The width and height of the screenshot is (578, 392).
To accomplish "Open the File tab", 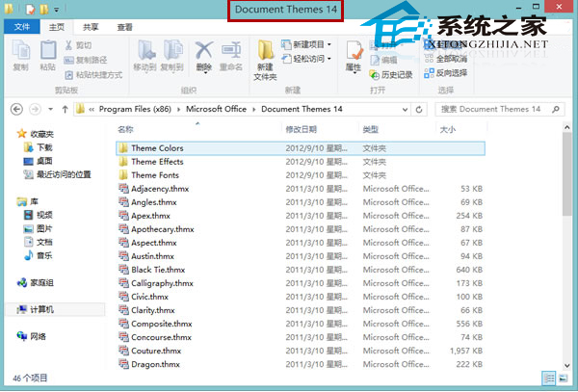I will point(22,27).
